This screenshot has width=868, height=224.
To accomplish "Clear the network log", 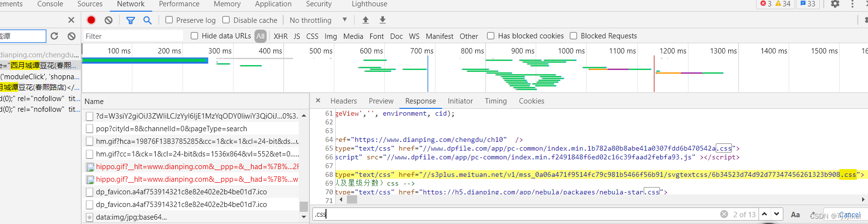I will (x=108, y=20).
